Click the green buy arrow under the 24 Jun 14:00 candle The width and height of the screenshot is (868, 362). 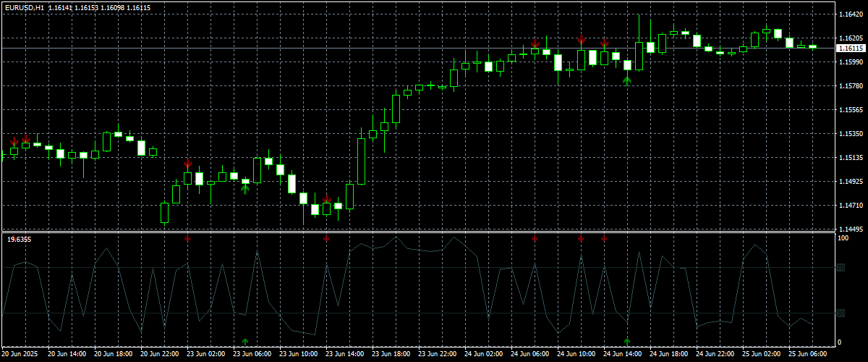click(627, 80)
